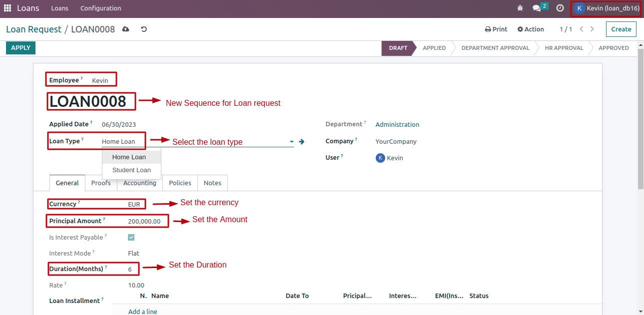Open the Loans menu item
Viewport: 644px width, 315px height.
tap(60, 8)
